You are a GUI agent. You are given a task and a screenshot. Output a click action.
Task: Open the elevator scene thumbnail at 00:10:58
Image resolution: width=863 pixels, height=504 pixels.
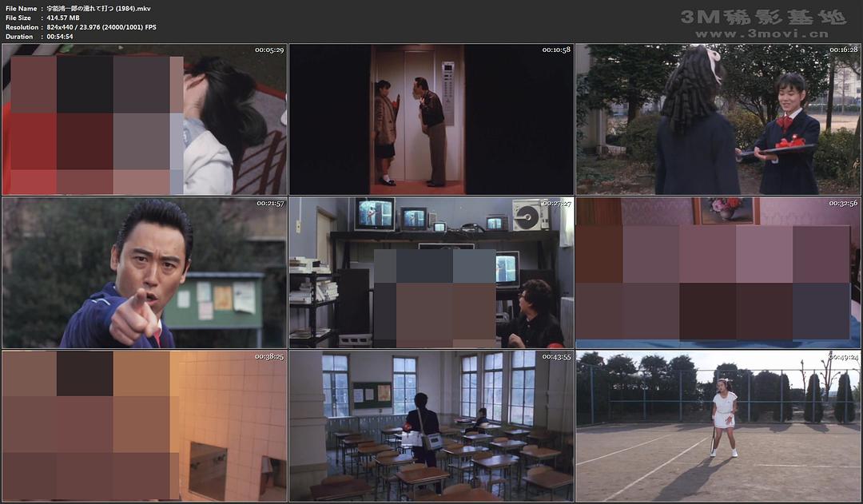coord(431,120)
